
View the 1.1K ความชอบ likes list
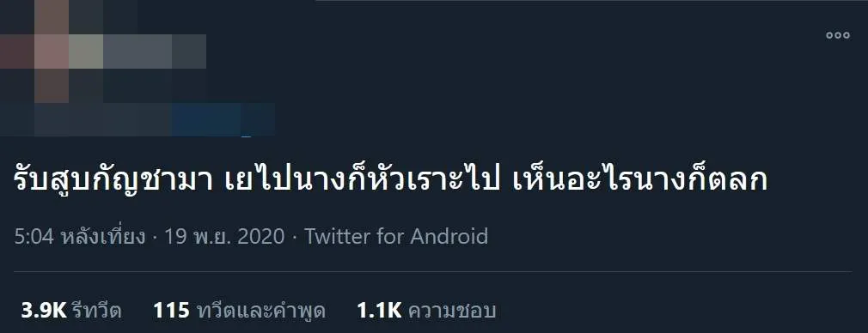coord(426,311)
